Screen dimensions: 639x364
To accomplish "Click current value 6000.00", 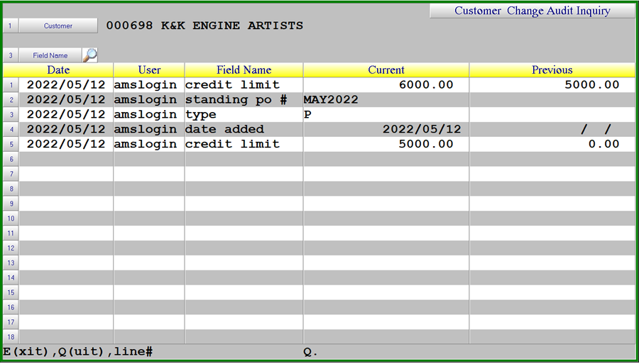I will (426, 84).
